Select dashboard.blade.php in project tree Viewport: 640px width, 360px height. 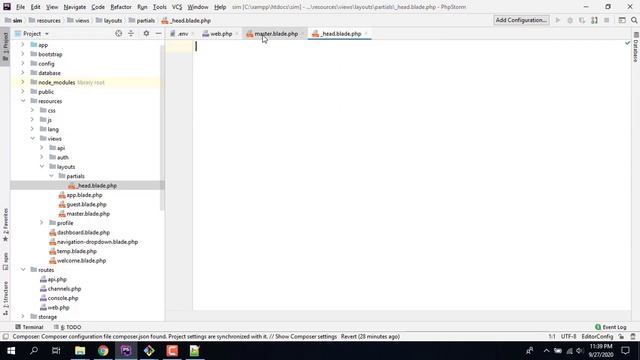tap(83, 232)
